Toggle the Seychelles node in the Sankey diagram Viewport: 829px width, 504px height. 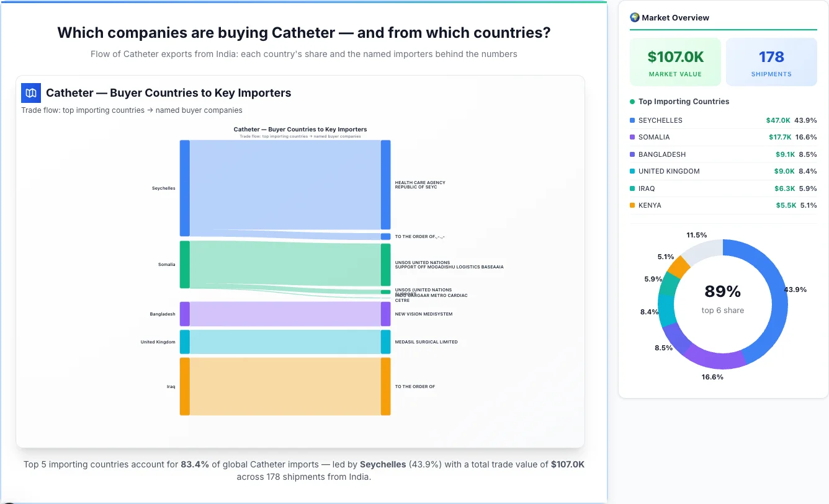coord(184,188)
